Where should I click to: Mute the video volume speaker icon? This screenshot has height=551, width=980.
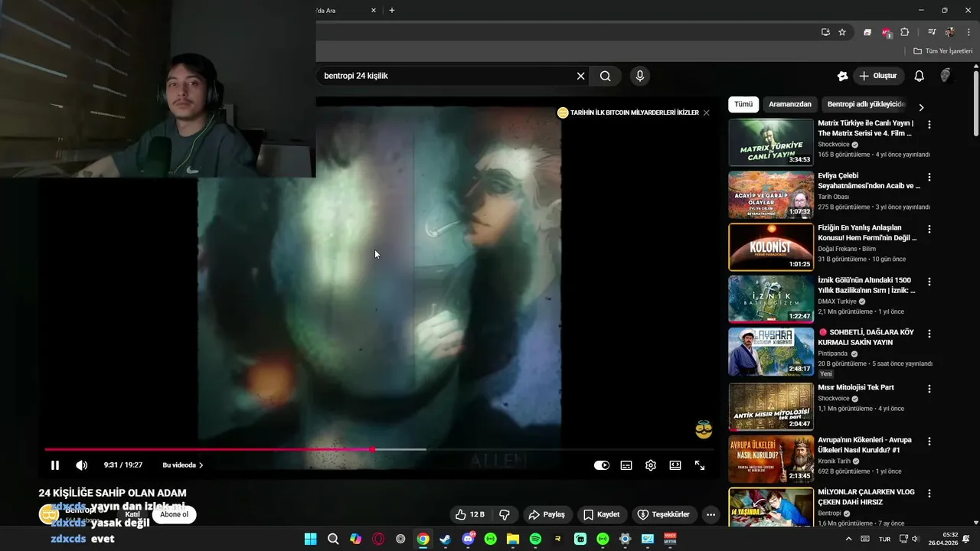click(x=81, y=465)
